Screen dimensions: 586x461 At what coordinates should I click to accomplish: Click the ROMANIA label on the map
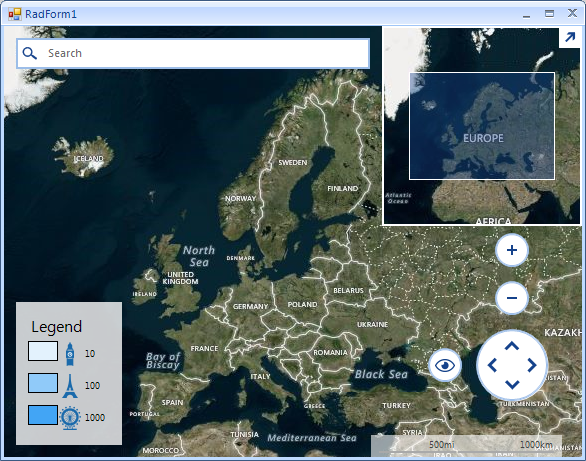[x=330, y=352]
